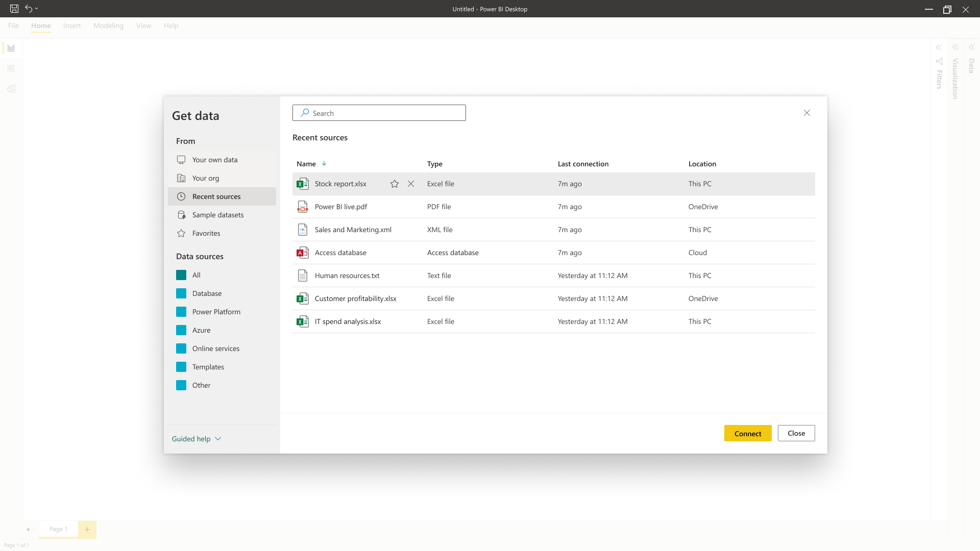This screenshot has width=980, height=551.
Task: Click the undo arrow icon
Action: click(29, 9)
